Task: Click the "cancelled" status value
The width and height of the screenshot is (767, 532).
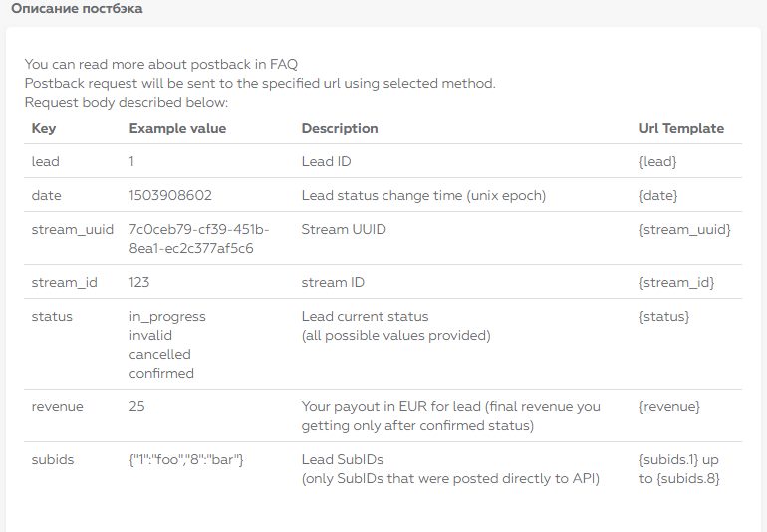Action: [x=159, y=355]
